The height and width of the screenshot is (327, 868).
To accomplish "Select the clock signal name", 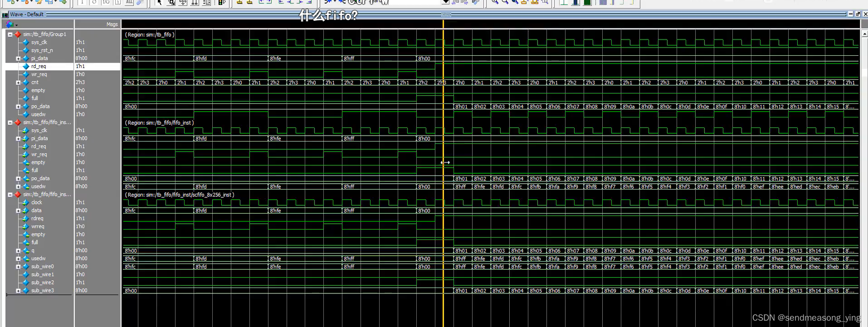I will [x=37, y=203].
